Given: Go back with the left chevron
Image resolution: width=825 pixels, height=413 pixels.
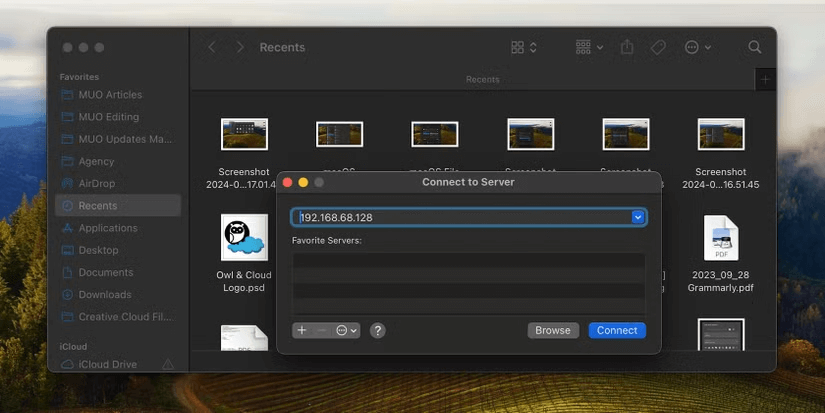Looking at the screenshot, I should pos(211,47).
